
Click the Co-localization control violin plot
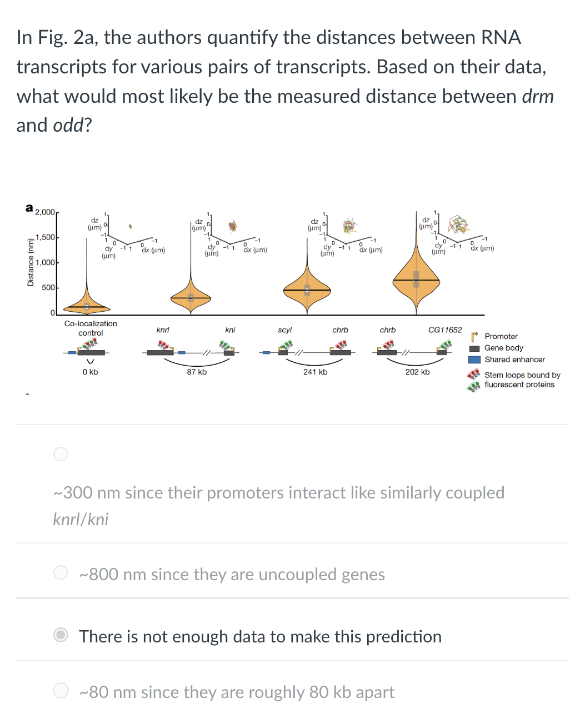87,307
